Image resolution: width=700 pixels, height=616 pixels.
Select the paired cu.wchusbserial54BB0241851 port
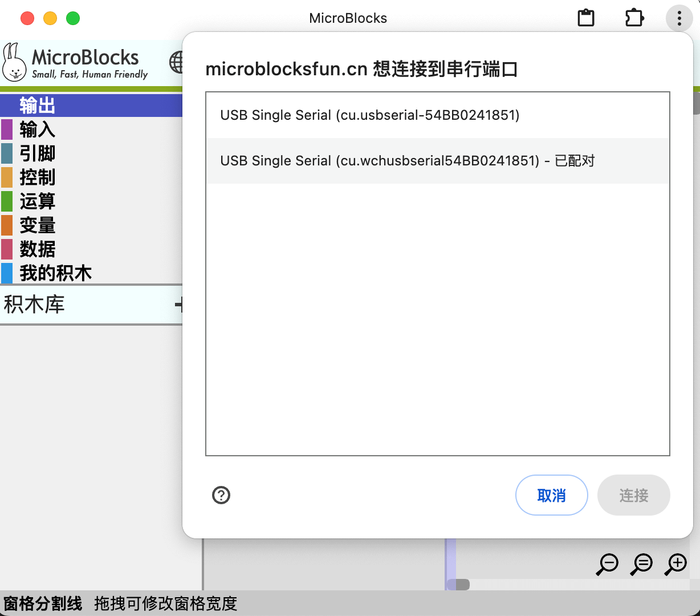pos(437,161)
